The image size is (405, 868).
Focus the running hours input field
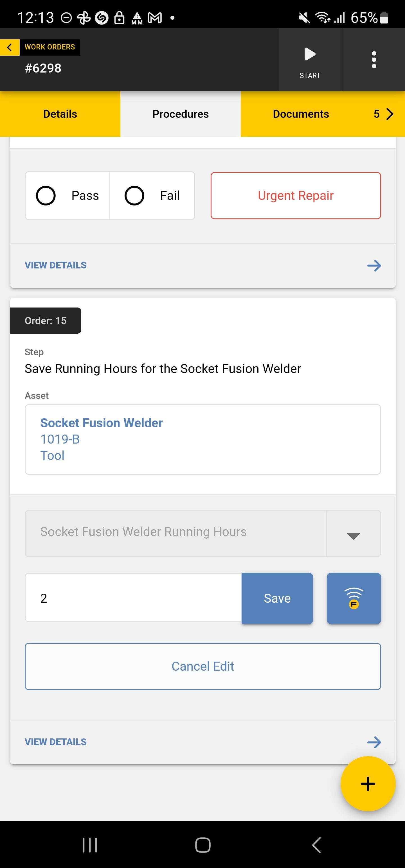[133, 597]
